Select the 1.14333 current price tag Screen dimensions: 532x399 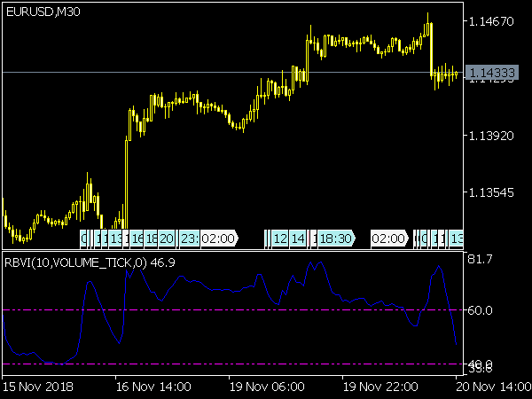pyautogui.click(x=492, y=73)
